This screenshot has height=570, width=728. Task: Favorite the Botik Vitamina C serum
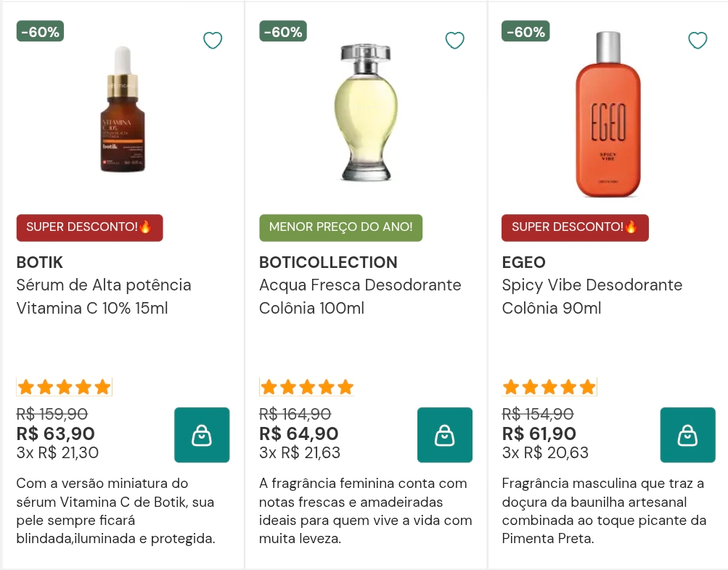pyautogui.click(x=213, y=41)
